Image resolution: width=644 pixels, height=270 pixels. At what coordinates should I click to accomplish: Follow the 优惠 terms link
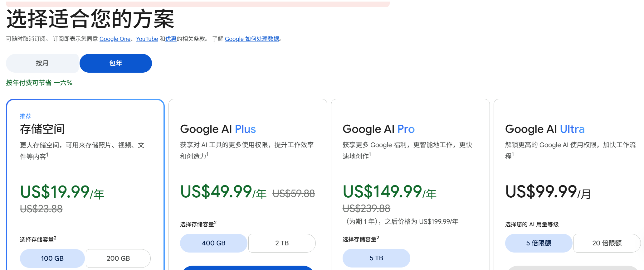point(171,39)
